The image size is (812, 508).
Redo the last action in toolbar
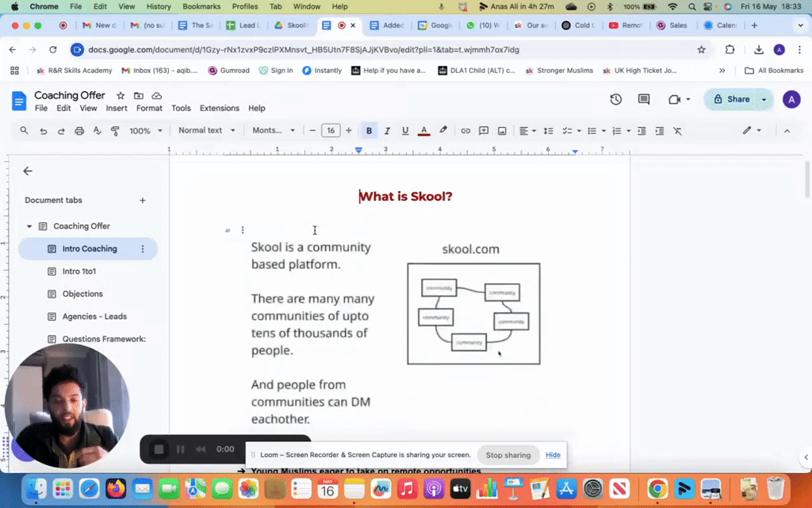[61, 131]
